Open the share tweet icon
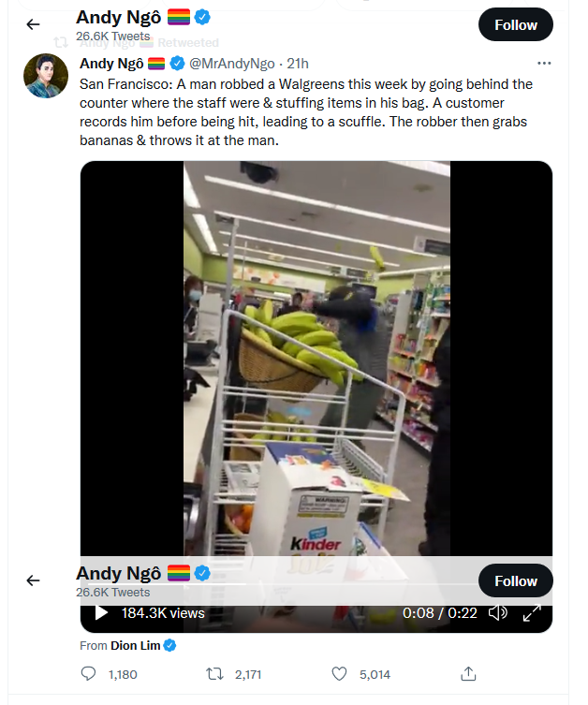This screenshot has height=705, width=588. [468, 673]
